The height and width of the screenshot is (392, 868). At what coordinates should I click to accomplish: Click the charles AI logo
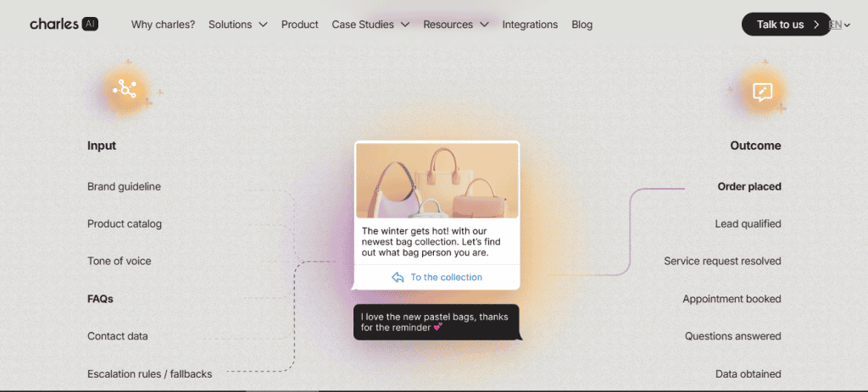(x=64, y=25)
